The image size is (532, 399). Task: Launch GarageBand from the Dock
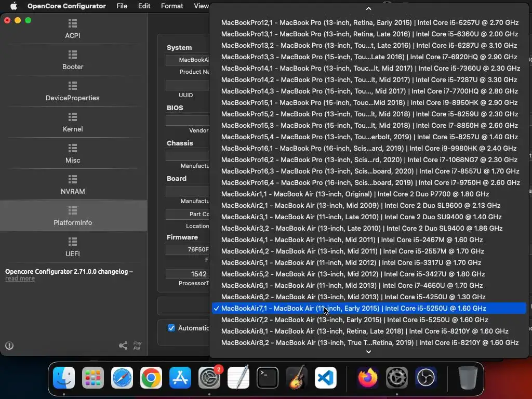click(297, 378)
